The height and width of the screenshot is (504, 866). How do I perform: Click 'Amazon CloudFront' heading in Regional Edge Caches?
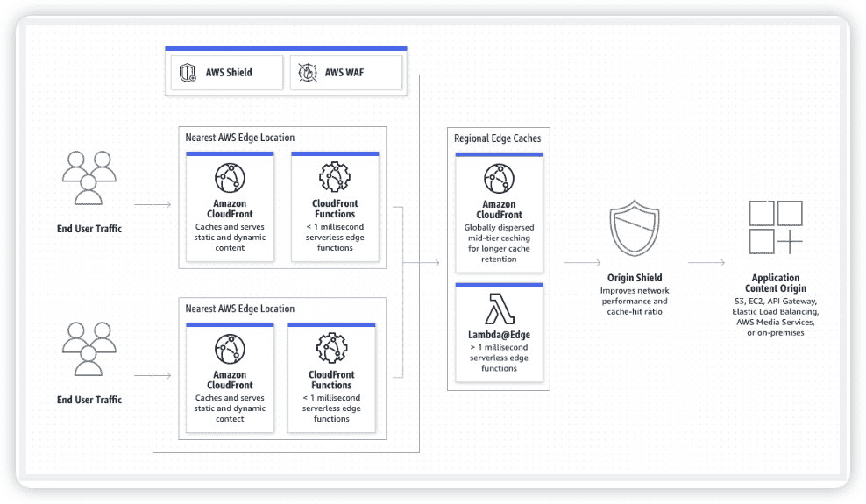499,209
